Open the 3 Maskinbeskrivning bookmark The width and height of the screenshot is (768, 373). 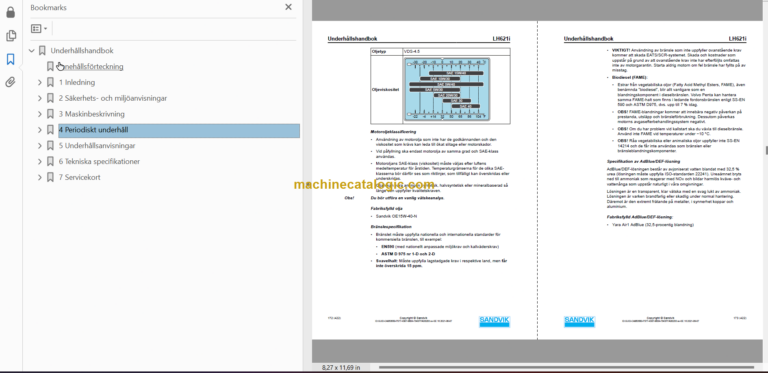click(92, 114)
